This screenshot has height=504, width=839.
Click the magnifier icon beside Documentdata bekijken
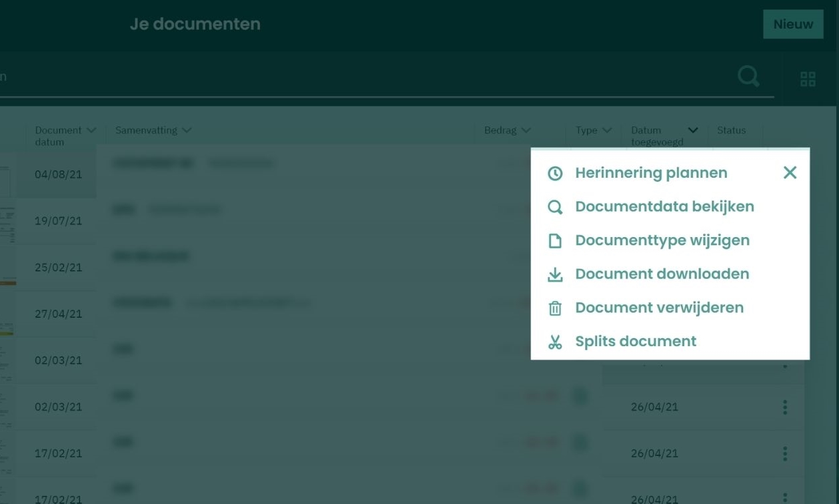555,207
